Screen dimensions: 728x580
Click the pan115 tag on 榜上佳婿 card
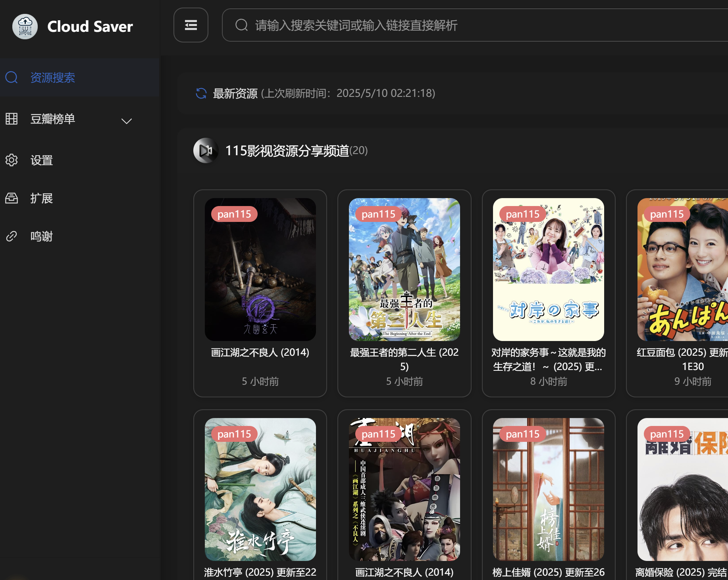(523, 434)
